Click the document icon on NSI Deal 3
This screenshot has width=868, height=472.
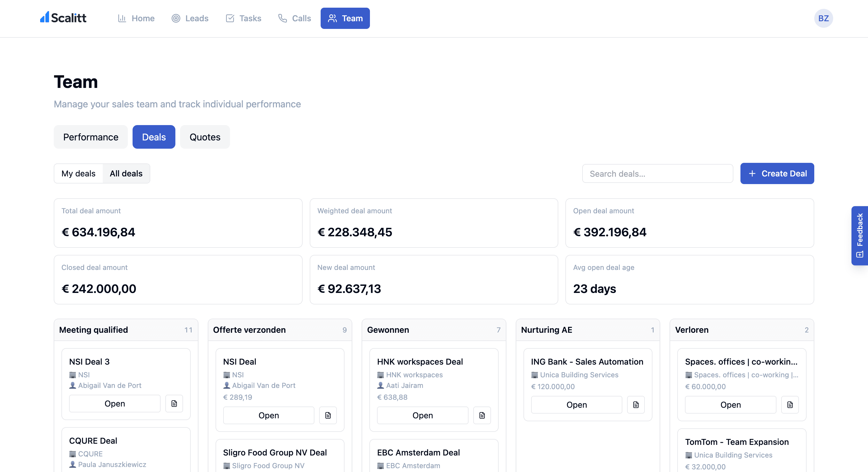pos(174,403)
